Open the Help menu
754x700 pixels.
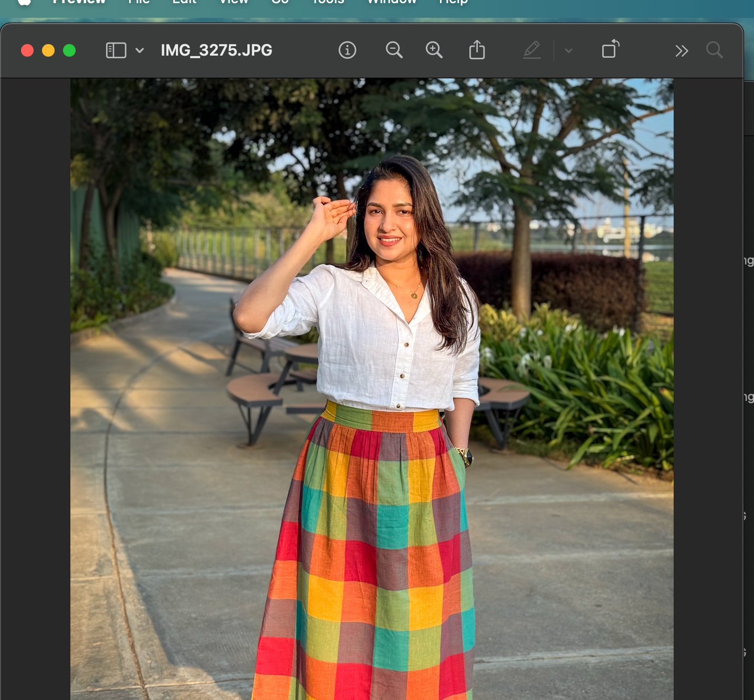click(453, 2)
